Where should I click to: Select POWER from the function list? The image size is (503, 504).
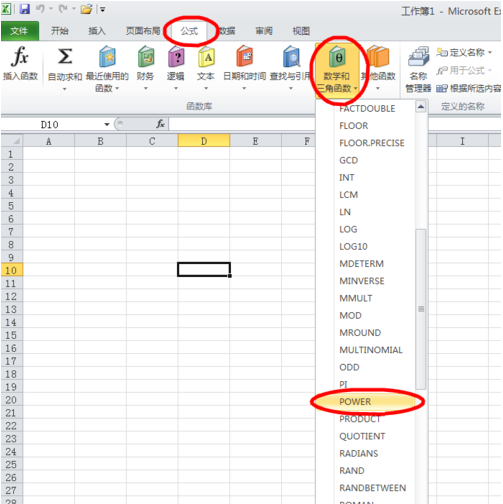pyautogui.click(x=365, y=402)
